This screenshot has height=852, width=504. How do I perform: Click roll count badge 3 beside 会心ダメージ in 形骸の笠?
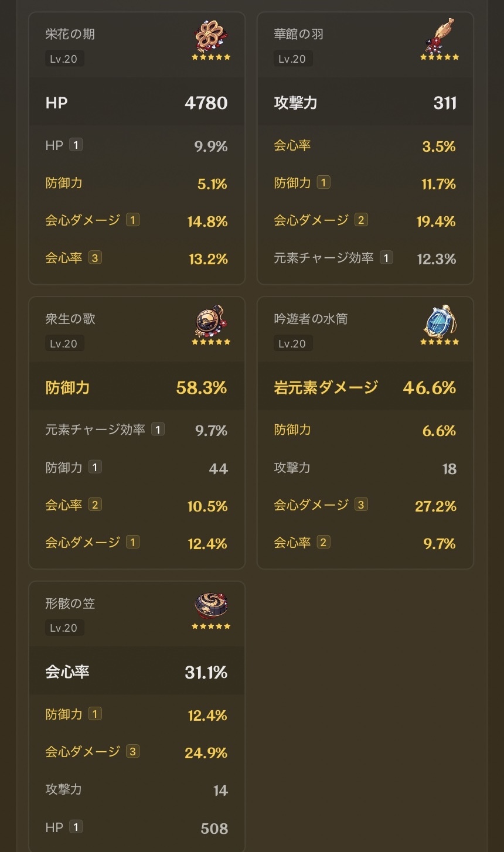tap(132, 751)
